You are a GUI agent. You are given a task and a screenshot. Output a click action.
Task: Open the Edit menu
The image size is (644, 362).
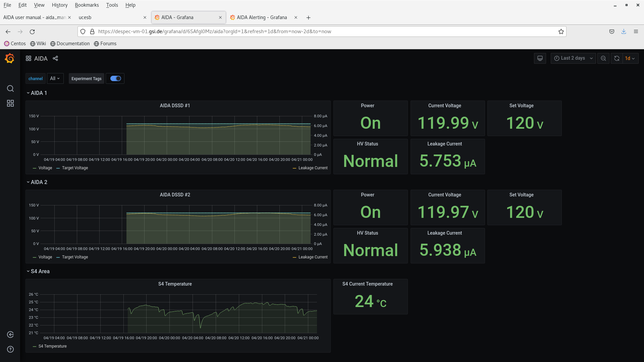pos(22,5)
